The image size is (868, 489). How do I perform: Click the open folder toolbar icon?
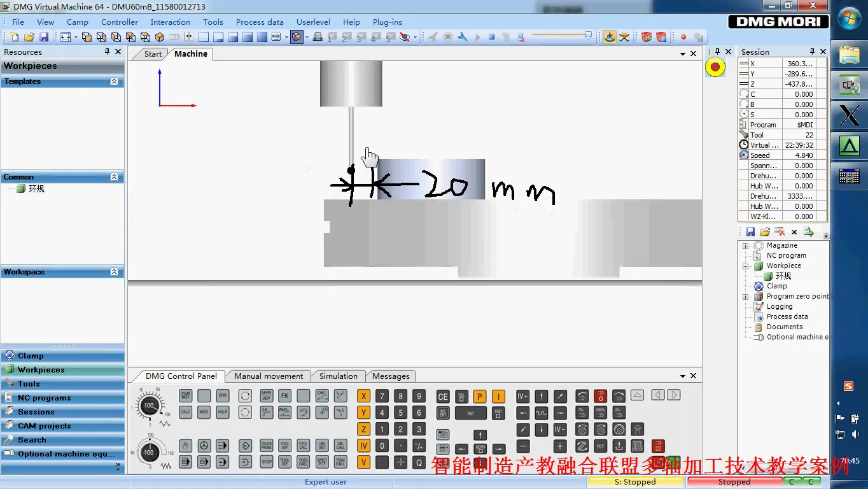tap(29, 38)
